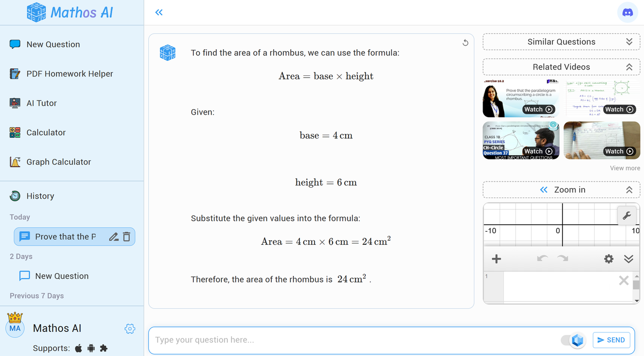Viewport: 644px width, 356px height.
Task: Collapse the Related Videos section
Action: (629, 67)
